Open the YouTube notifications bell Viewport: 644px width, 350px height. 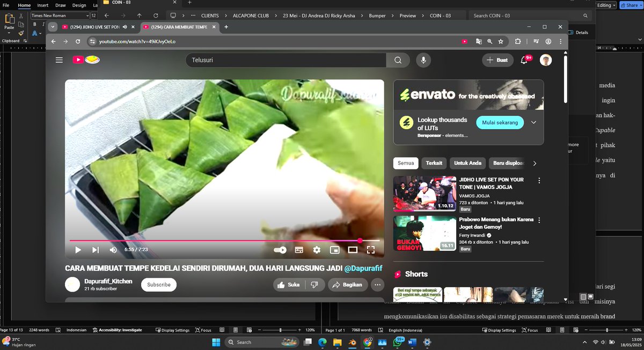[x=524, y=60]
